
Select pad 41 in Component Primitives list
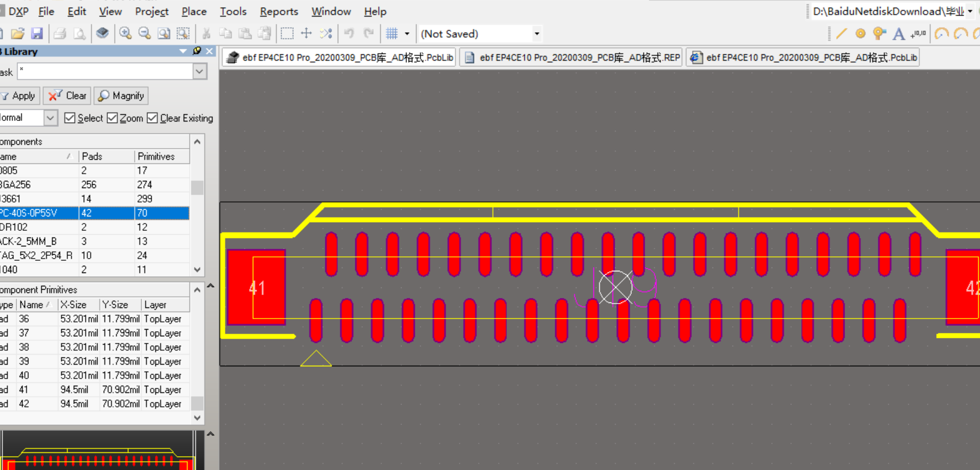(x=94, y=390)
